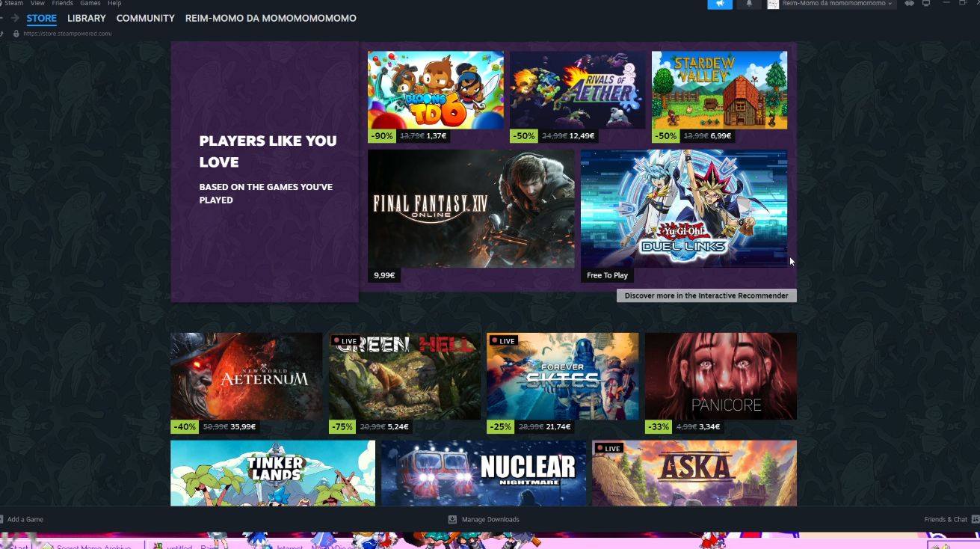
Task: Click the -90% discount badge on Bloons TD 6
Action: 382,136
